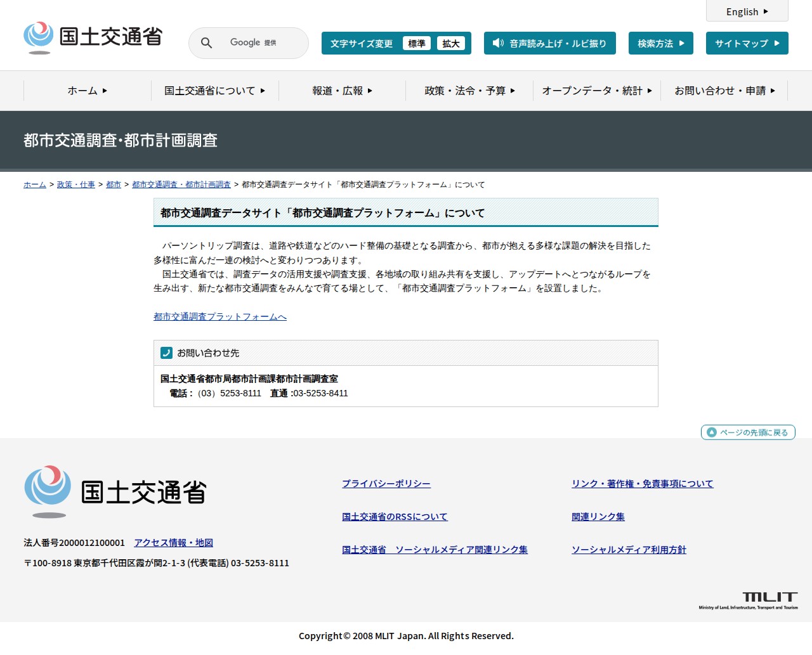Open the English language version
This screenshot has height=655, width=812.
coord(747,11)
